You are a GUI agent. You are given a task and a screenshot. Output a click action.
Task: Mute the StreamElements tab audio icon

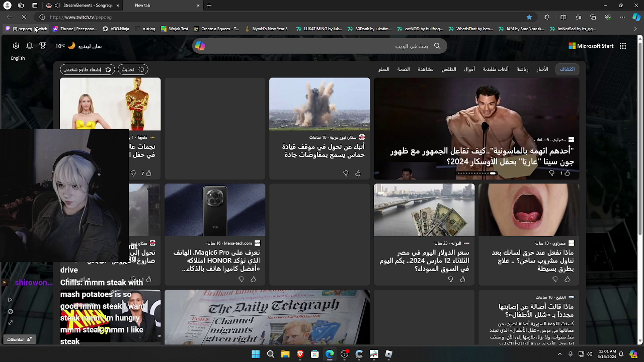[57, 5]
